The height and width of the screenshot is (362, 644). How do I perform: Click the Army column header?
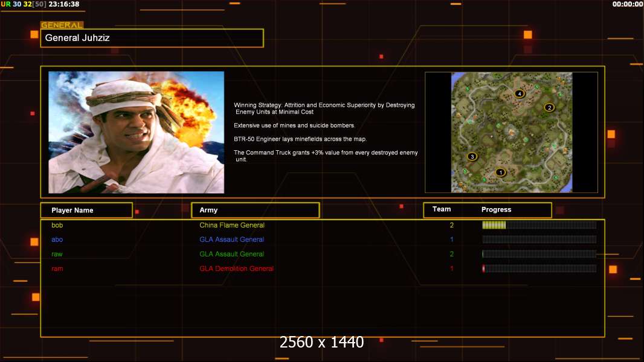(256, 210)
